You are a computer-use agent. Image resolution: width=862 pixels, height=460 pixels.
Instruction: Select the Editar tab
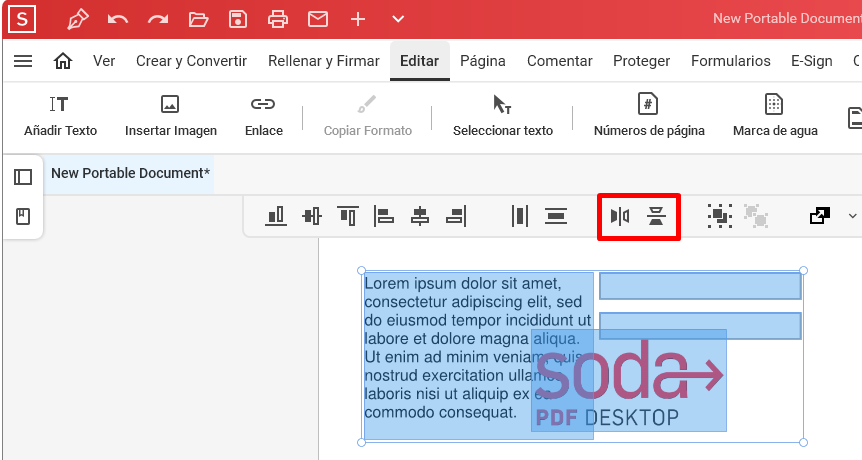point(419,60)
